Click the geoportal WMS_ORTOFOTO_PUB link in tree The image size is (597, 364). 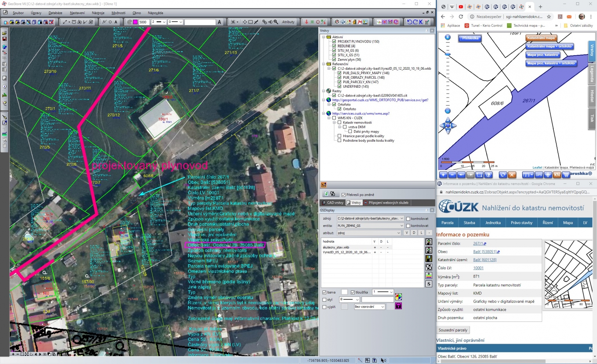pyautogui.click(x=380, y=100)
